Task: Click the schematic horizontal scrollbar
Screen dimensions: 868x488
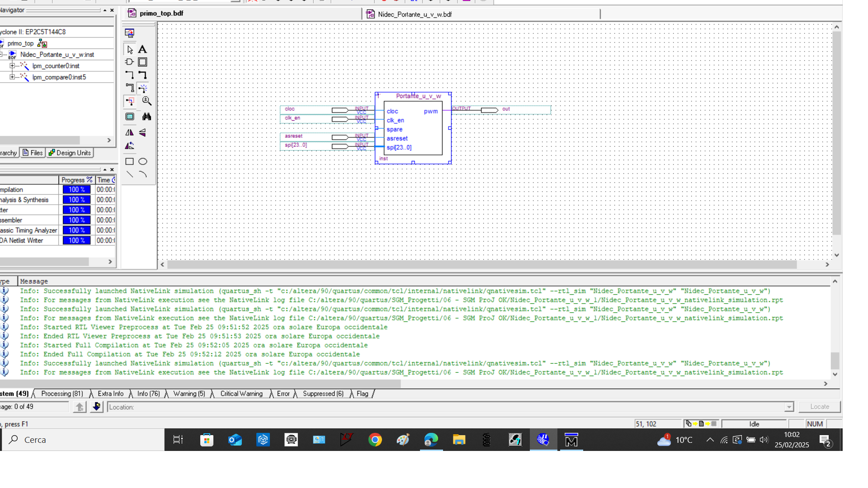Action: (x=482, y=265)
